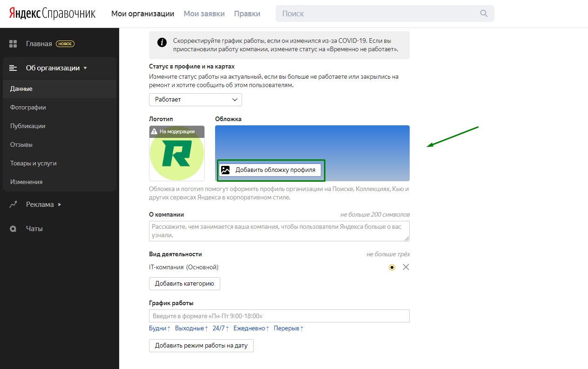588x369 pixels.
Task: Click the Об организации list icon
Action: click(13, 68)
